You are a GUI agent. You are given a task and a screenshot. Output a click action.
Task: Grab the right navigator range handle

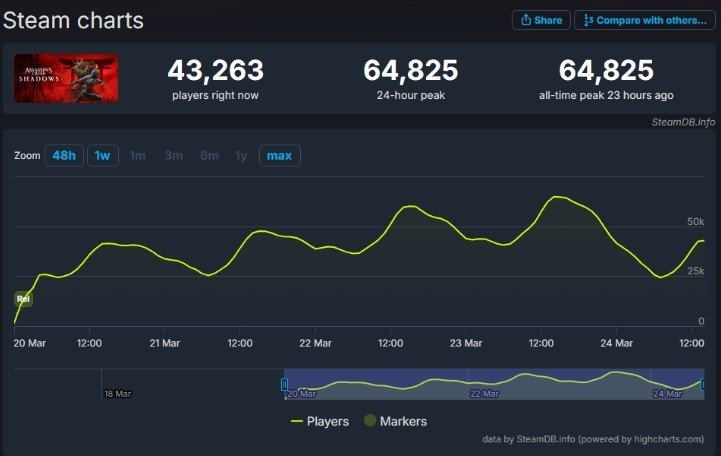click(704, 384)
